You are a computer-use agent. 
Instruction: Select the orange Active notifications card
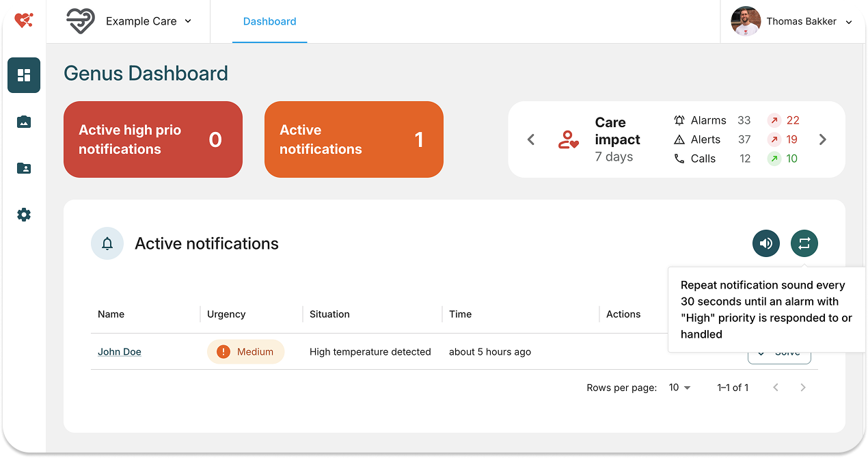353,139
